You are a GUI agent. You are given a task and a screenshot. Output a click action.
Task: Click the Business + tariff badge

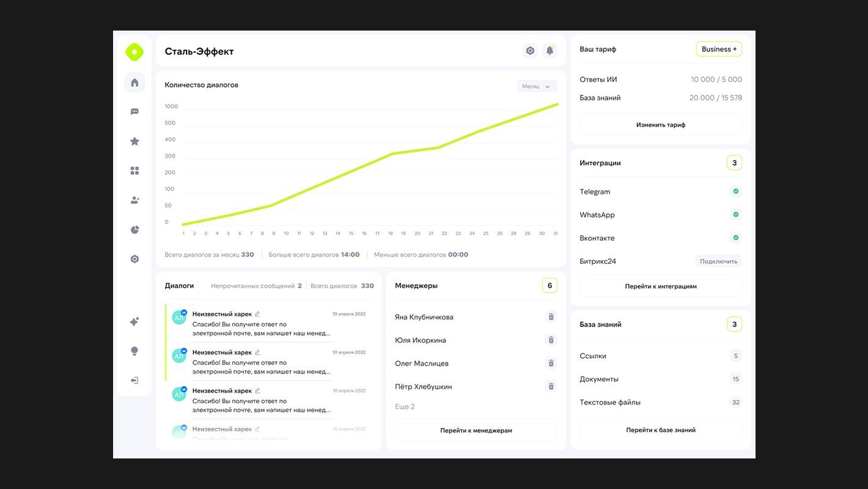(719, 49)
